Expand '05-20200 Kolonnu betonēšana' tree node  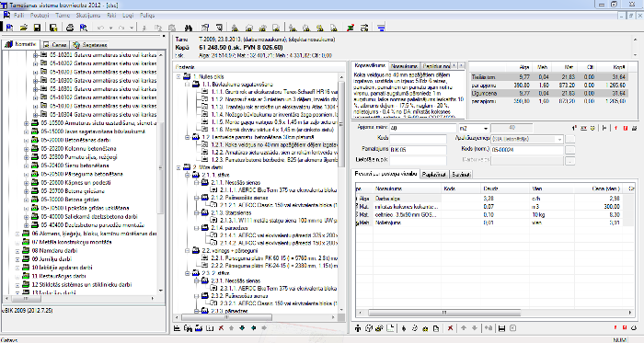pyautogui.click(x=27, y=149)
